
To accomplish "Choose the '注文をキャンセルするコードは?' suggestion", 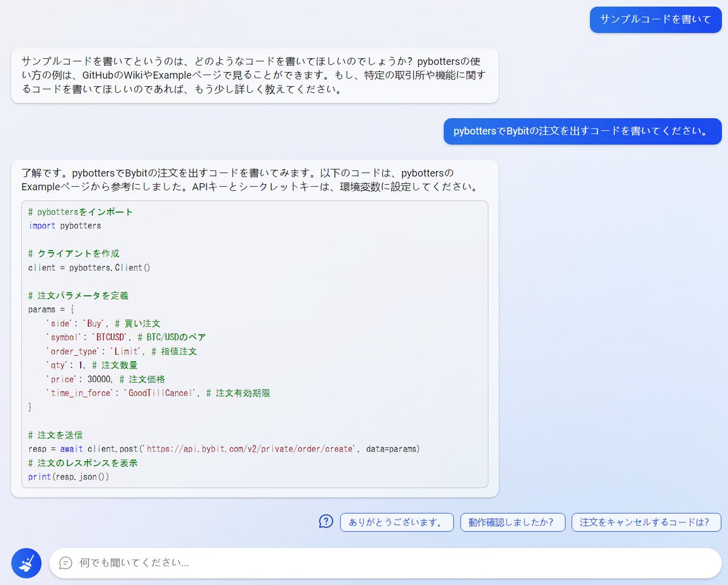I will point(646,522).
